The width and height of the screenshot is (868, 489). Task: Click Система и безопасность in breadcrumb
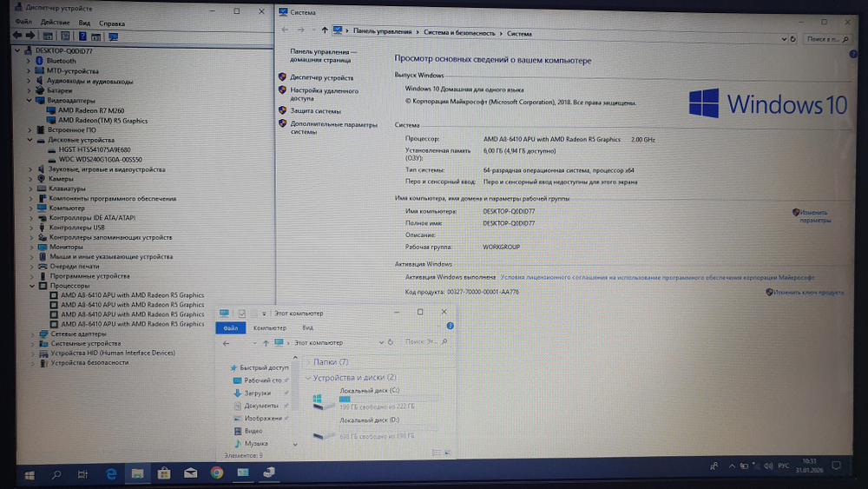[459, 33]
